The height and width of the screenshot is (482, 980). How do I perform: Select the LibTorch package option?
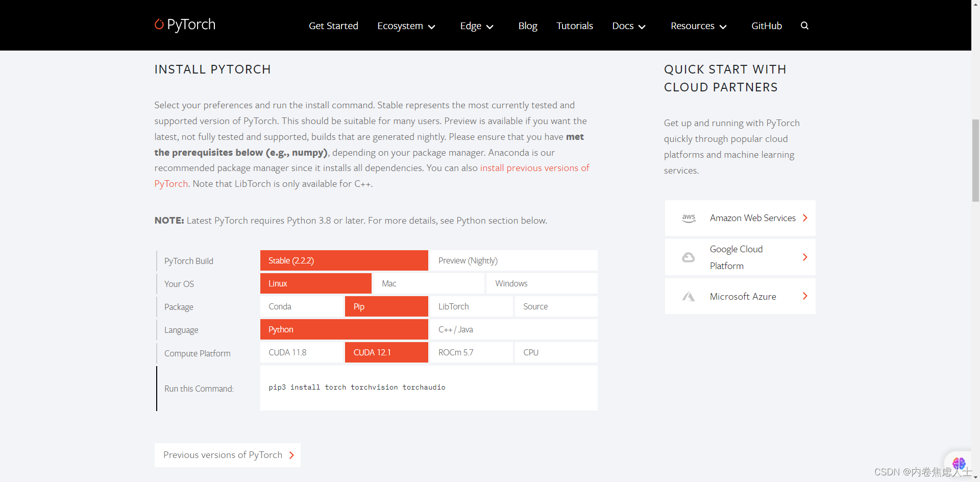(472, 306)
